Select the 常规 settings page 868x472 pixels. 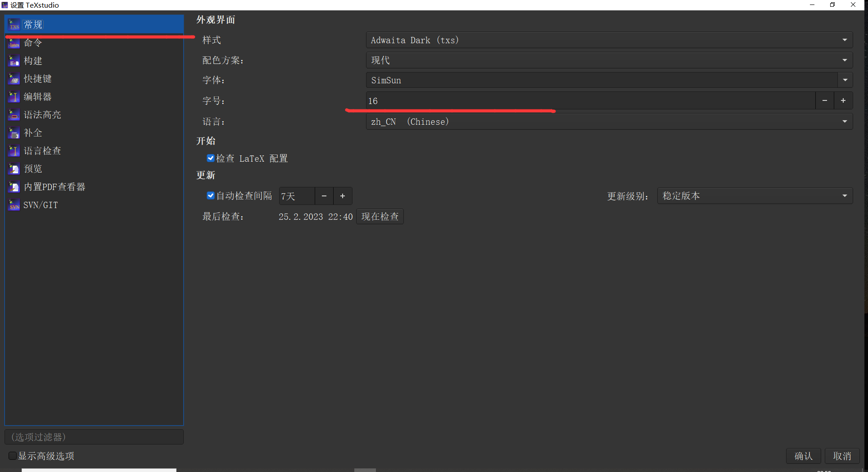pos(94,24)
